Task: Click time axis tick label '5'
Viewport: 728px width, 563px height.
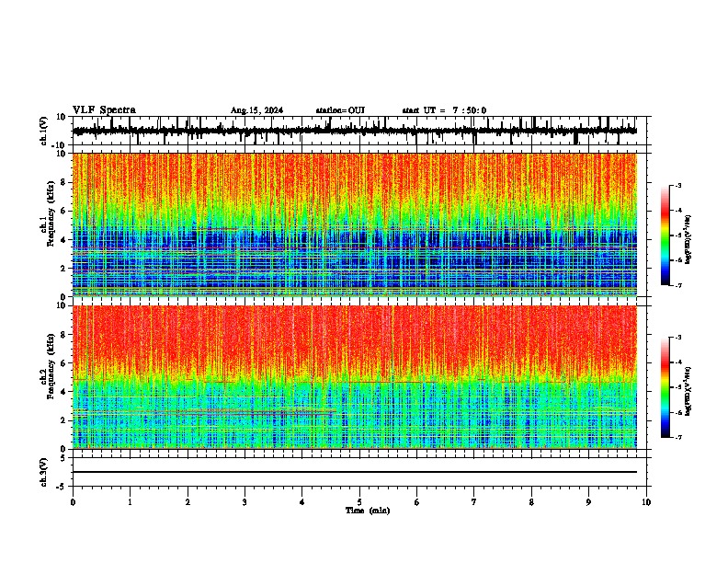Action: pyautogui.click(x=359, y=502)
